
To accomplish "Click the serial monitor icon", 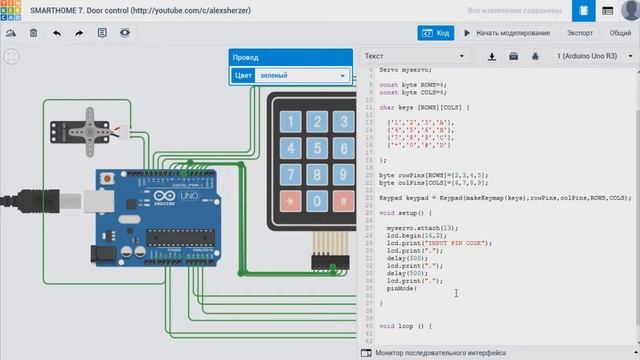I will point(366,353).
